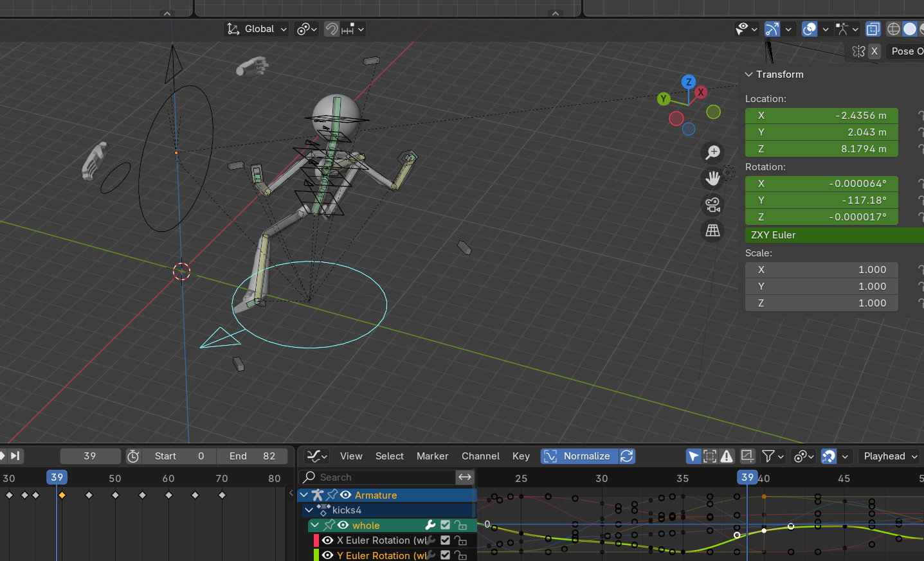
Task: Open the Global transform orientation dropdown
Action: [256, 29]
